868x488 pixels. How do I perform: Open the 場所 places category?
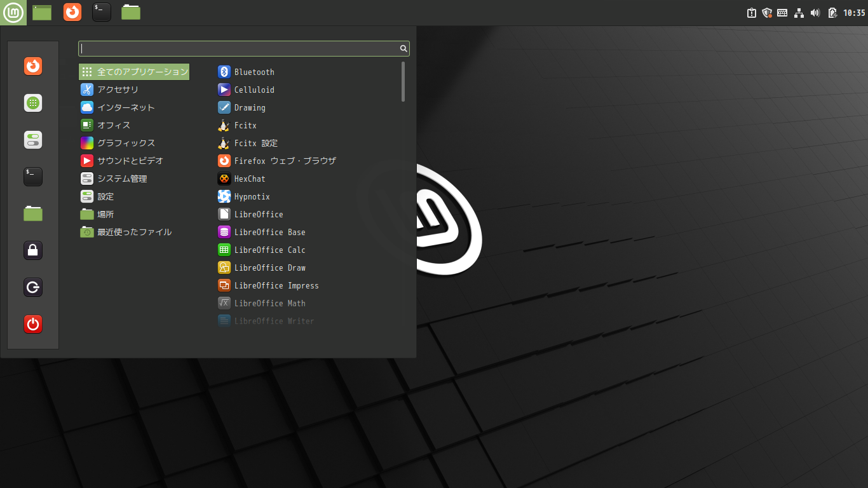(x=134, y=214)
